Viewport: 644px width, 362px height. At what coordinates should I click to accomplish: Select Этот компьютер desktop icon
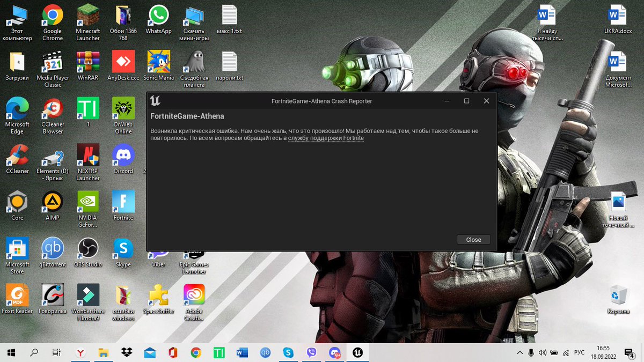tap(17, 23)
